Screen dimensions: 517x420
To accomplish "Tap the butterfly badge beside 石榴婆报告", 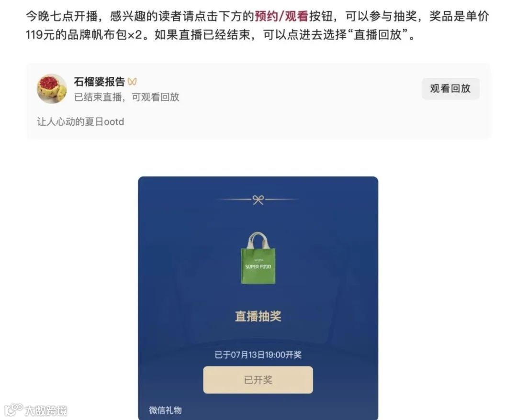I will [132, 82].
